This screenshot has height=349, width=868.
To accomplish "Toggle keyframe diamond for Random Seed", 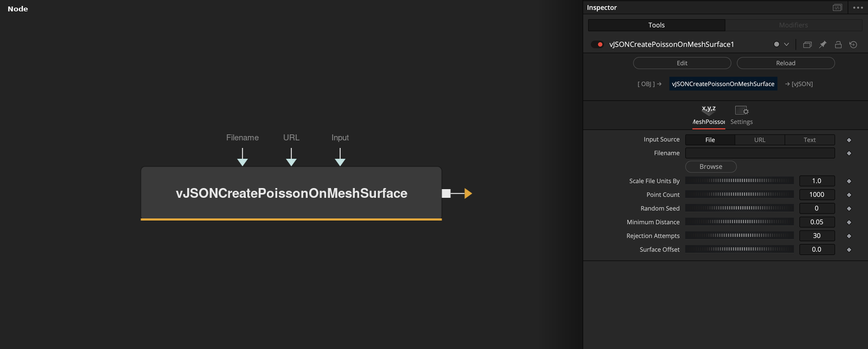I will [849, 209].
